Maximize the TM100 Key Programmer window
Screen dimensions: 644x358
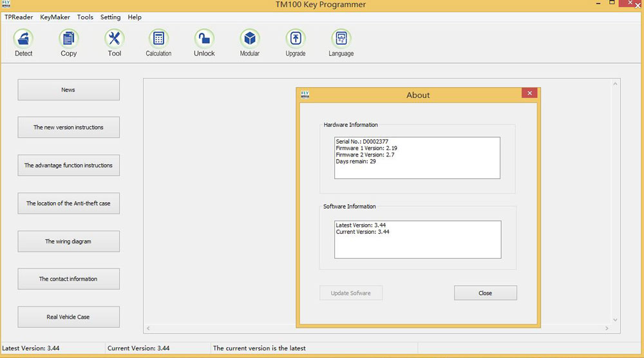tap(612, 3)
